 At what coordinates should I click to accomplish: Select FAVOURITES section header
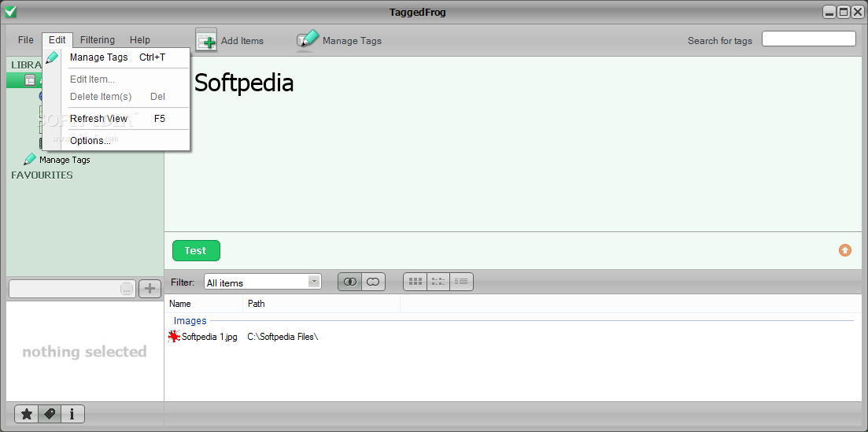[42, 175]
